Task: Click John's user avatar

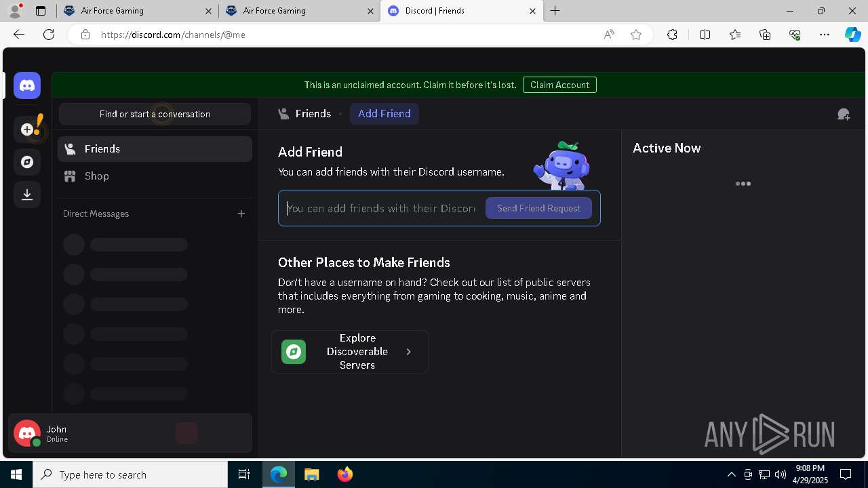Action: pyautogui.click(x=27, y=433)
